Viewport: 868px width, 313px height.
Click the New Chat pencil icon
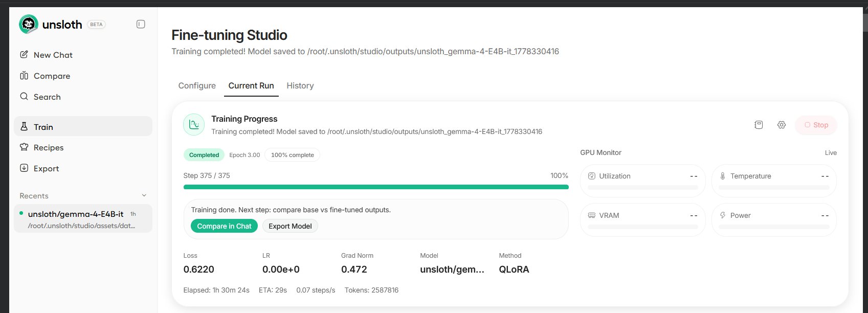[x=24, y=55]
